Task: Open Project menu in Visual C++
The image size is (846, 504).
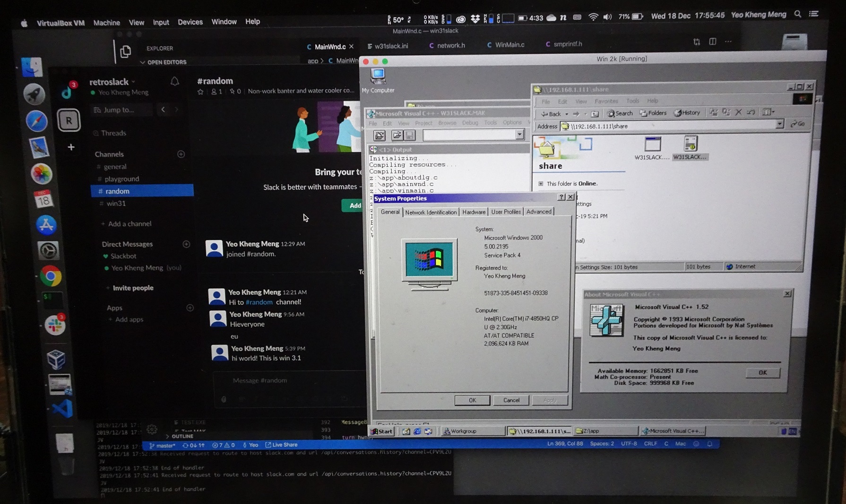Action: coord(423,123)
